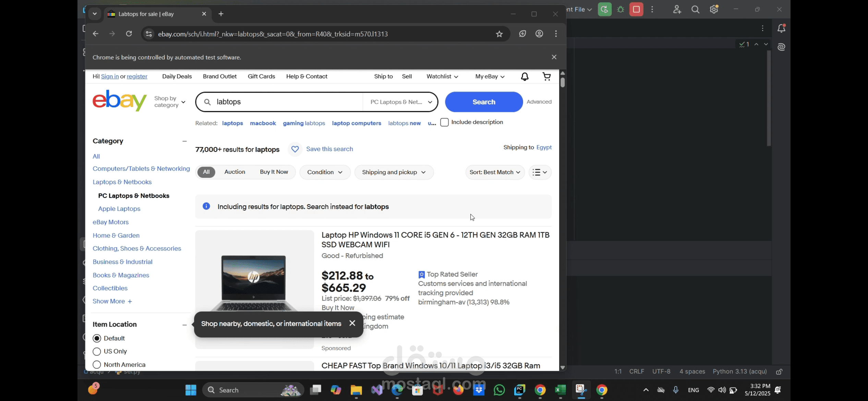Screen dimensions: 868x401
Task: Click the heart icon to save search
Action: point(295,149)
